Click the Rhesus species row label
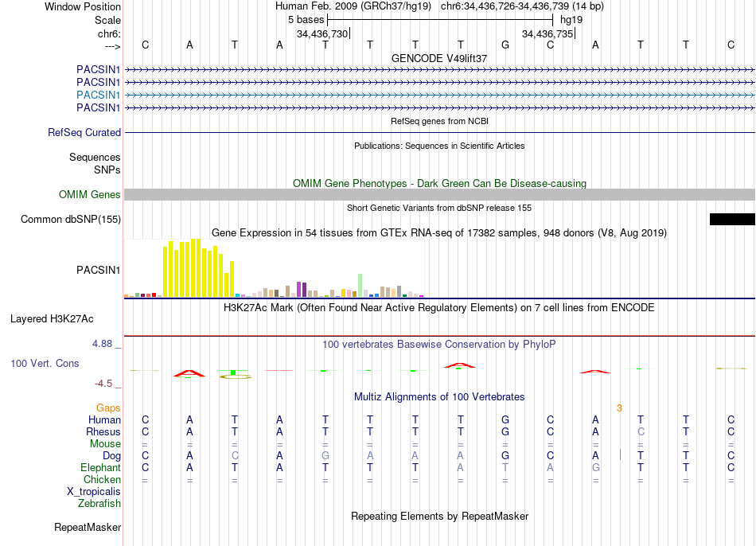Screen dimensions: 756x546 pos(103,431)
